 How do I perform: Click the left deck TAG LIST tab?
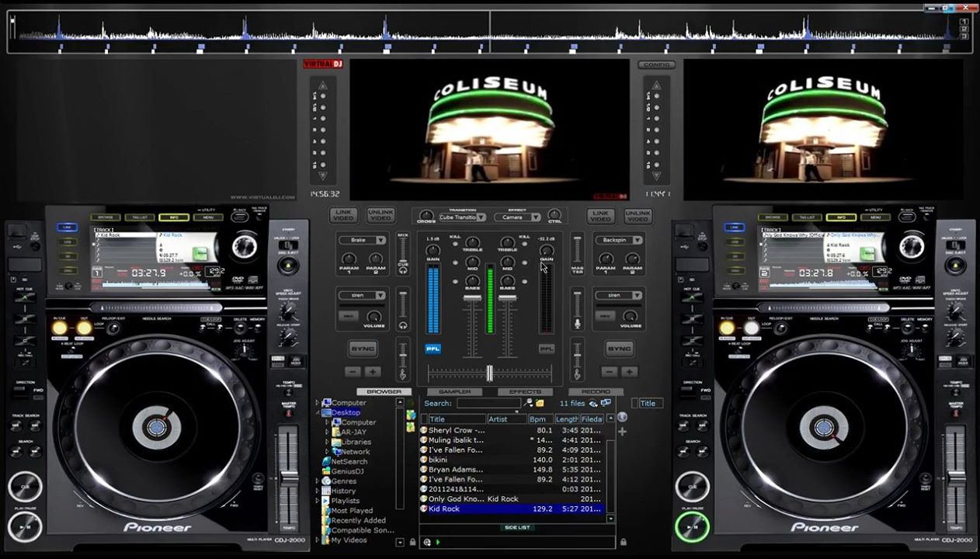click(x=140, y=217)
